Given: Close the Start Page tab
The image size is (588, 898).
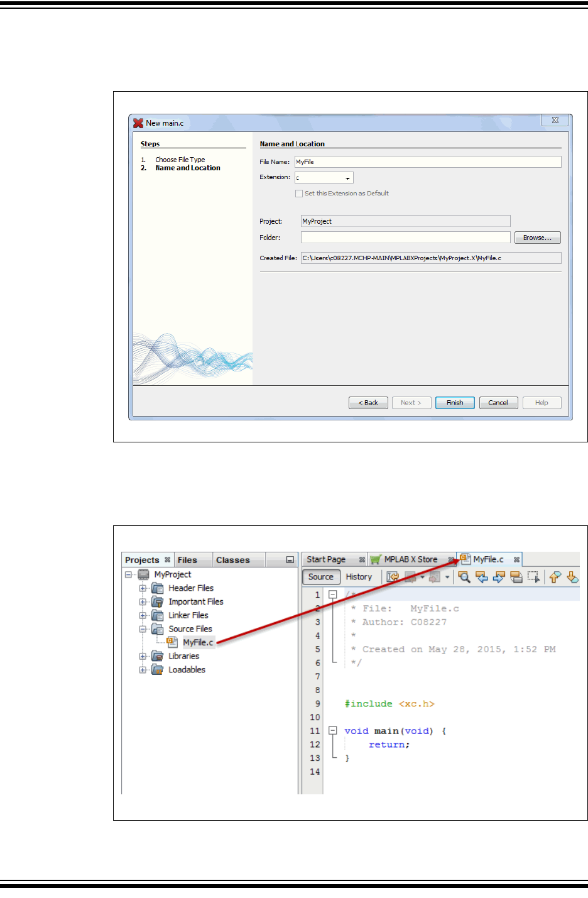Looking at the screenshot, I should 362,559.
